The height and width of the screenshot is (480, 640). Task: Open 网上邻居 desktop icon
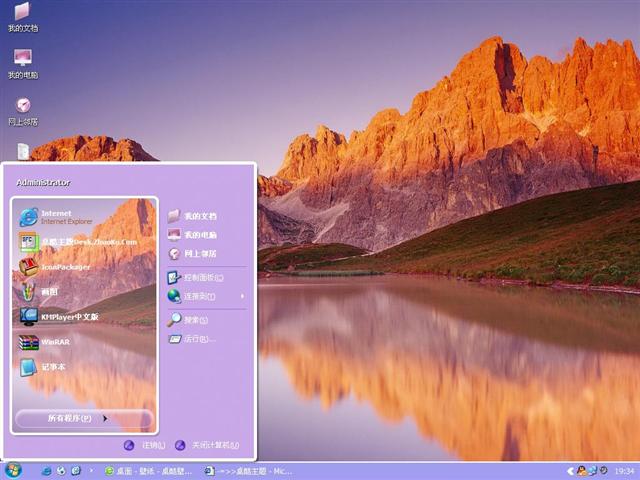pos(23,111)
